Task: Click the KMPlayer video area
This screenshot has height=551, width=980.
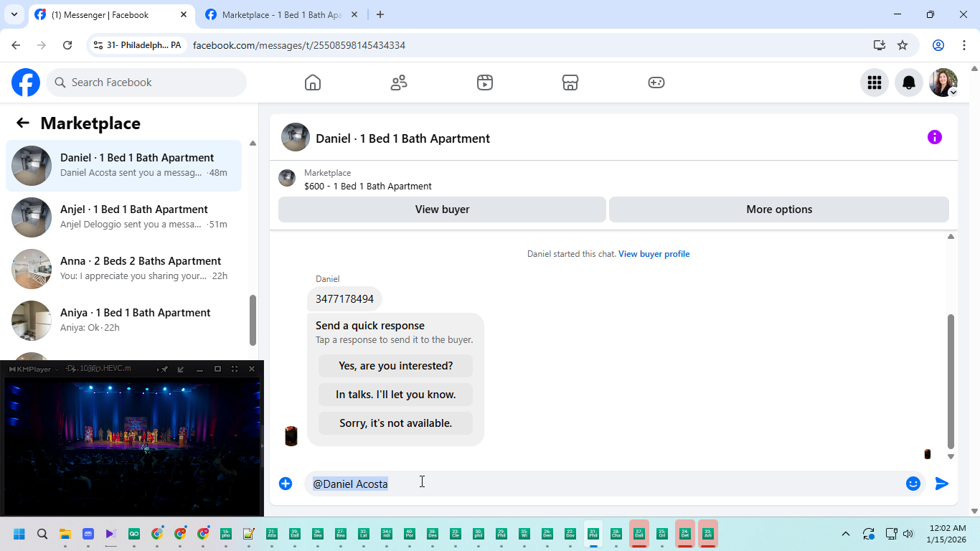Action: point(132,445)
